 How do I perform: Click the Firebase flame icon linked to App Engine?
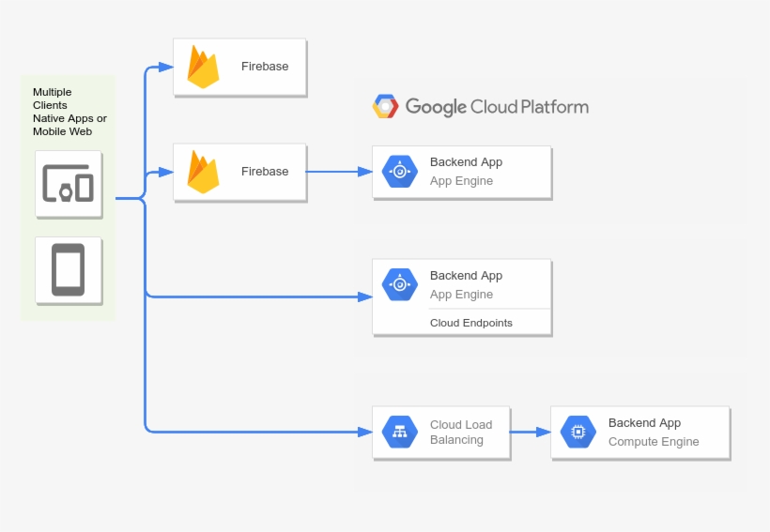coord(203,172)
